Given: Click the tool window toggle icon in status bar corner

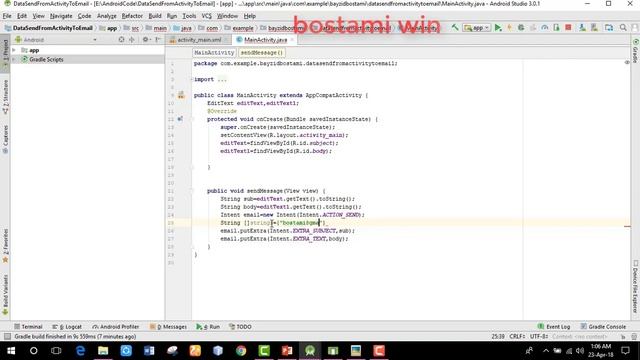Looking at the screenshot, I should click(7, 337).
